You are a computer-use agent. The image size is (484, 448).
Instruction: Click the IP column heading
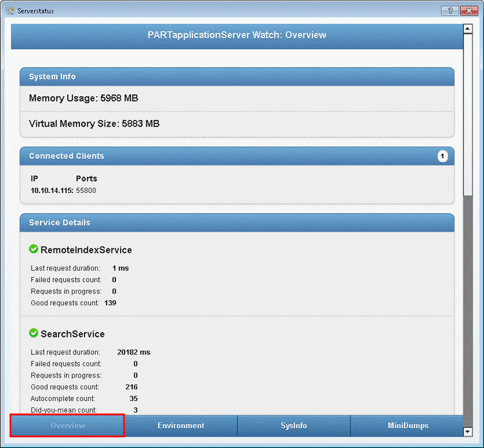pos(34,179)
